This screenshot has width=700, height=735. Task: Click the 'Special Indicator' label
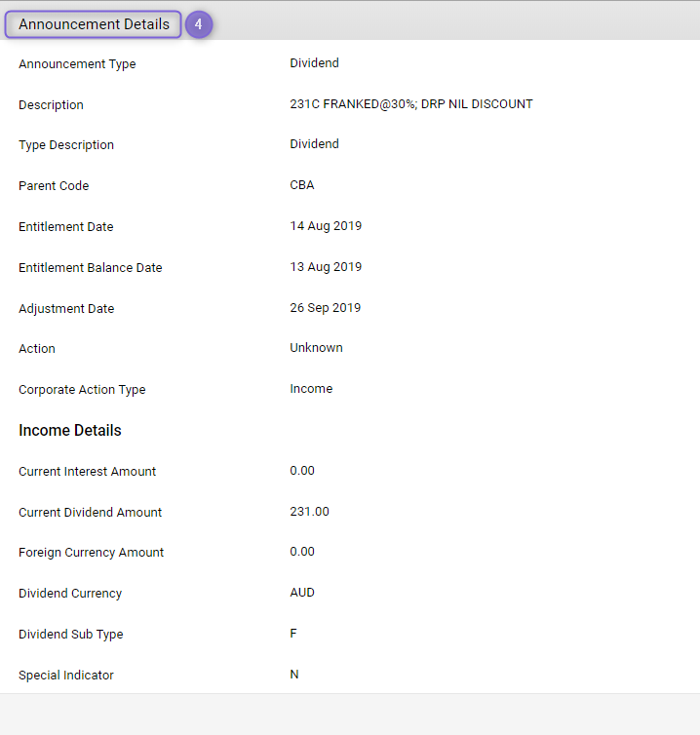coord(66,676)
